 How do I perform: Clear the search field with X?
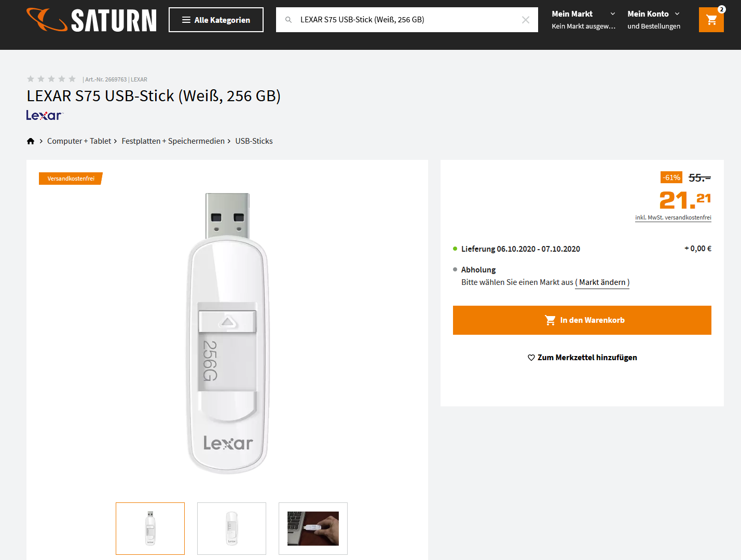point(525,20)
